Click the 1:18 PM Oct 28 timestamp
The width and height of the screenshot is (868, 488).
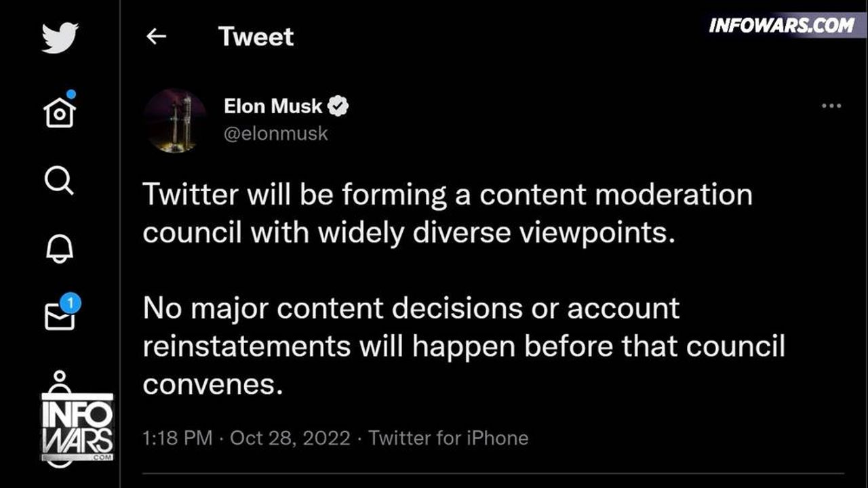[246, 438]
